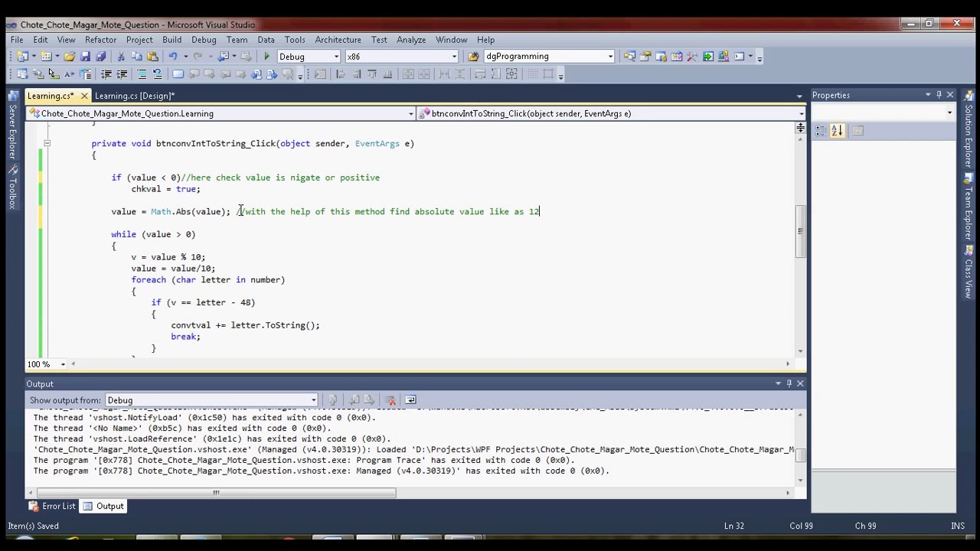Click Uncomment selected lines icon

pyautogui.click(x=158, y=74)
